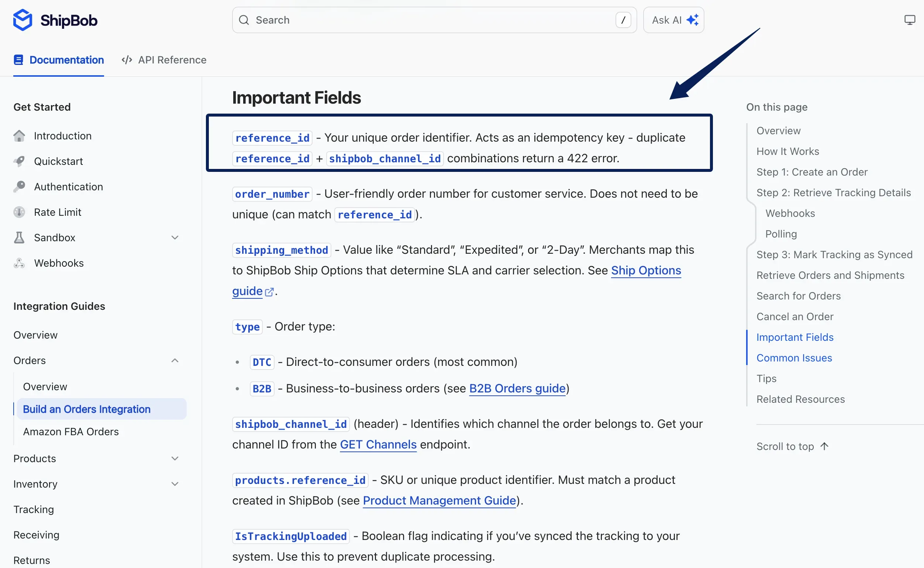This screenshot has width=924, height=568.
Task: Click the ShipBob logo
Action: click(55, 20)
